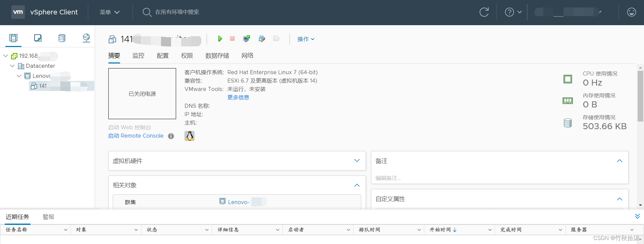Screen dimensions: 644x244
Task: Click the 详细信息 column header
Action: [x=228, y=230]
